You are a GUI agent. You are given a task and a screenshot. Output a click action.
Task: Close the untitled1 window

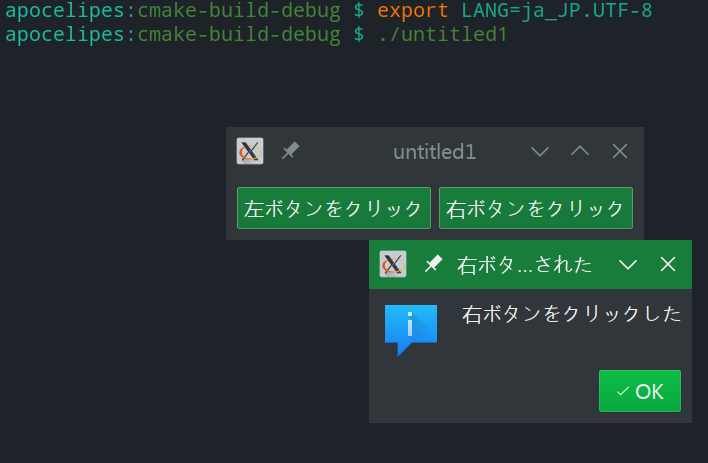click(620, 151)
